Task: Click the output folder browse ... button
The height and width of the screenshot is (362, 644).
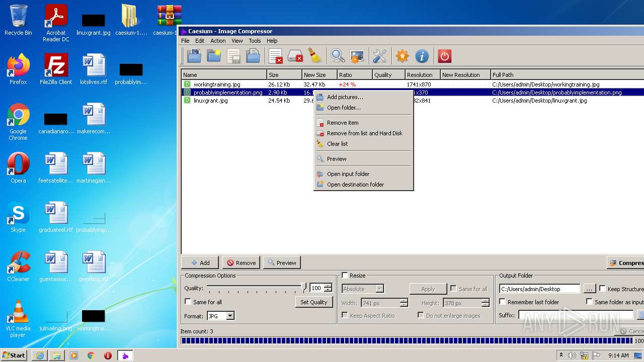Action: pos(589,289)
